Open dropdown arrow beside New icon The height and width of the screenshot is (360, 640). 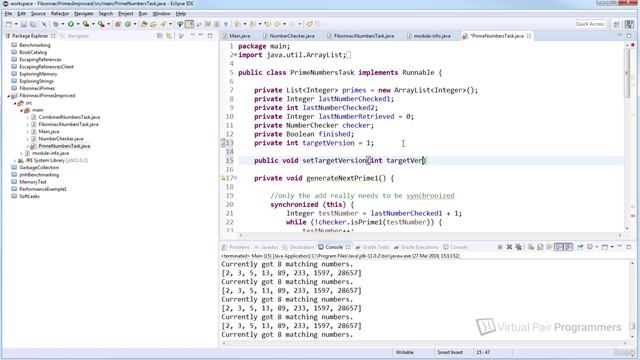(x=16, y=24)
